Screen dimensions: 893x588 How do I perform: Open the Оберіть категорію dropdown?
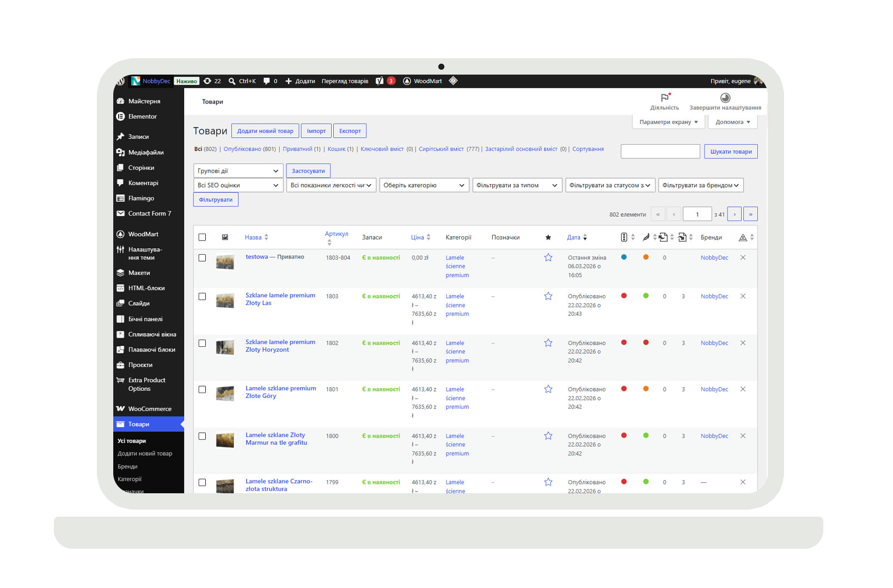click(x=424, y=185)
